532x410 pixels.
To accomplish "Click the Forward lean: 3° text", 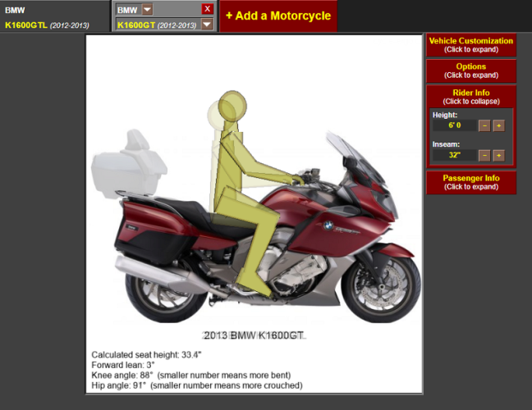I will click(123, 365).
